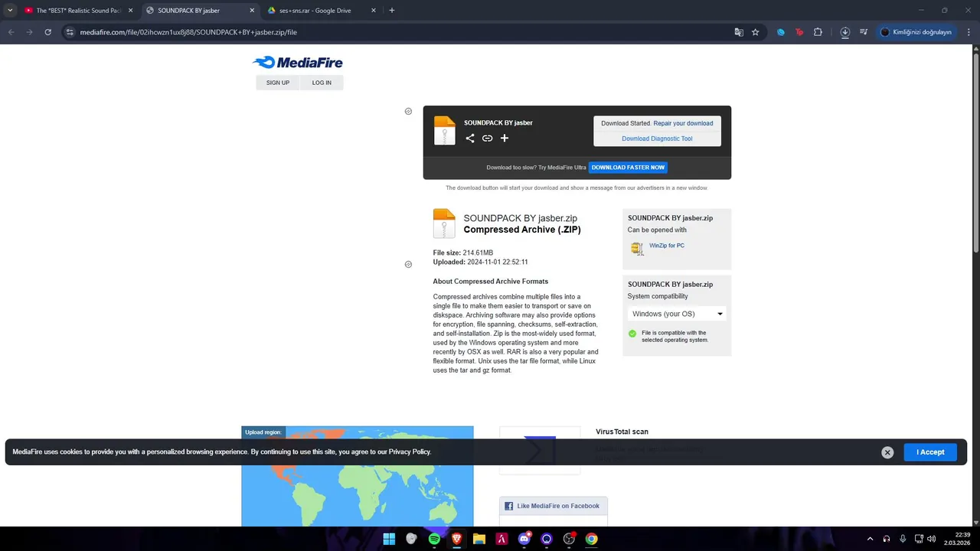This screenshot has width=980, height=551.
Task: Open the media controls icon in the toolbar
Action: tap(864, 32)
